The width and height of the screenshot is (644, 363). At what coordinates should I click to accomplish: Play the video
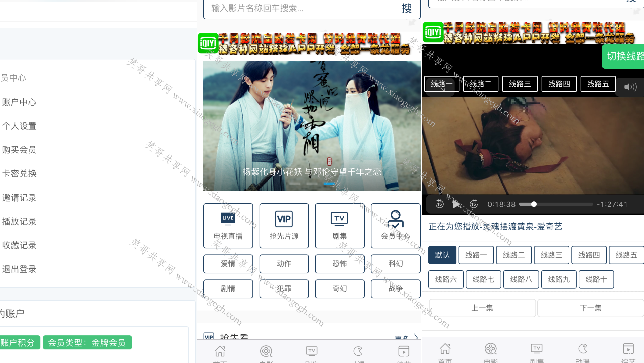456,204
